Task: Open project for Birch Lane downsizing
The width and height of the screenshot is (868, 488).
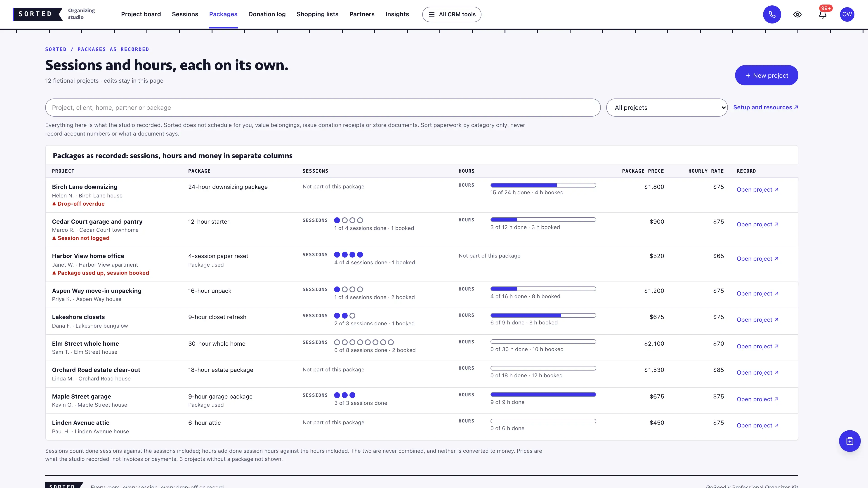Action: pyautogui.click(x=757, y=190)
